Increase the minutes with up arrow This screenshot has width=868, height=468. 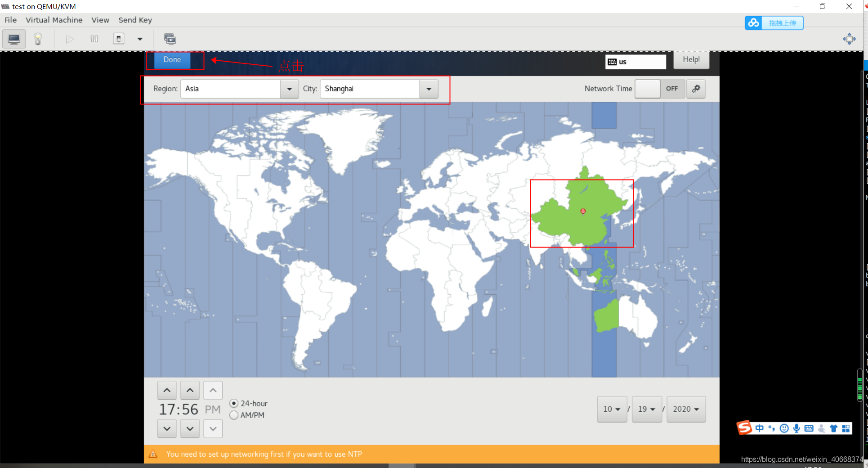(190, 391)
